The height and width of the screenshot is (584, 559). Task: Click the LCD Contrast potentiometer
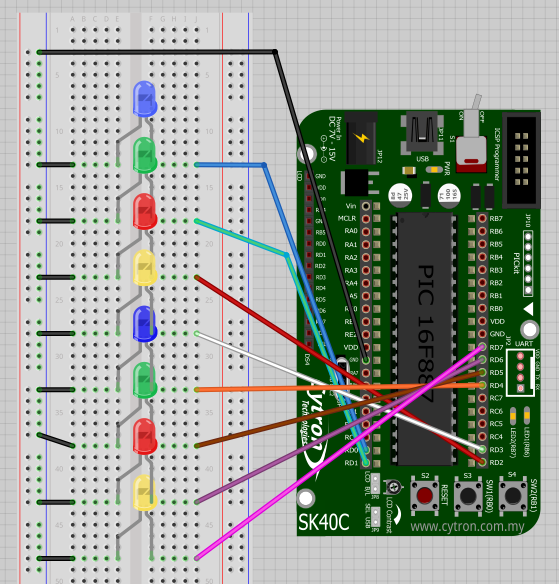click(x=394, y=486)
